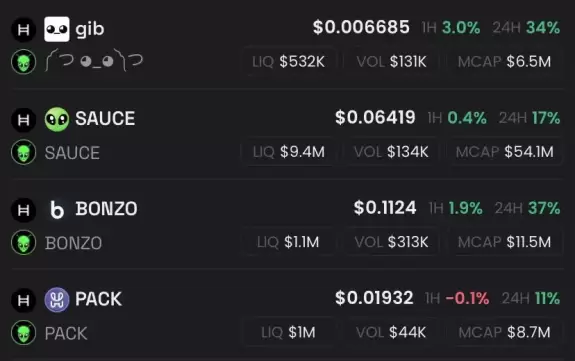Image resolution: width=575 pixels, height=361 pixels.
Task: Click the SAUCE green alien token logo
Action: (57, 119)
